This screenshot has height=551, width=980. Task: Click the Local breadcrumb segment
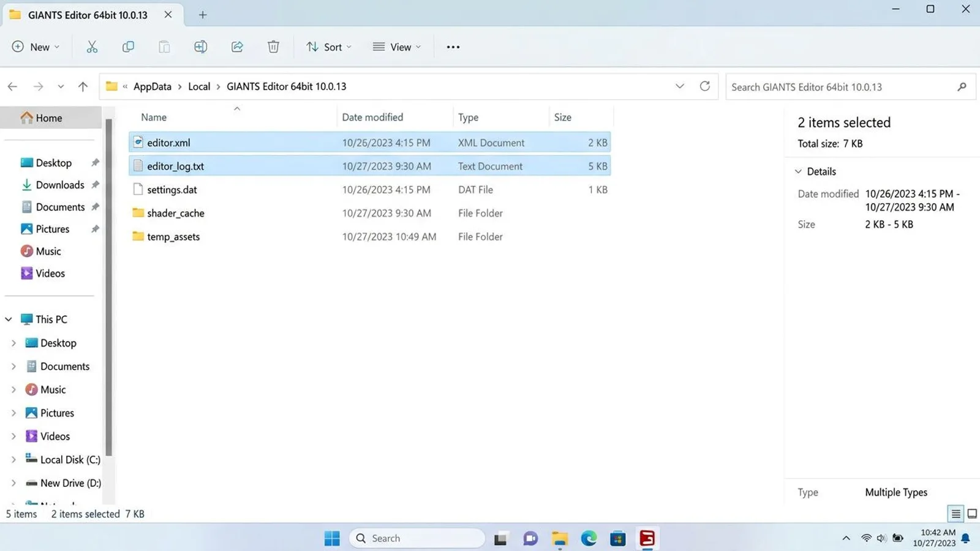coord(199,86)
